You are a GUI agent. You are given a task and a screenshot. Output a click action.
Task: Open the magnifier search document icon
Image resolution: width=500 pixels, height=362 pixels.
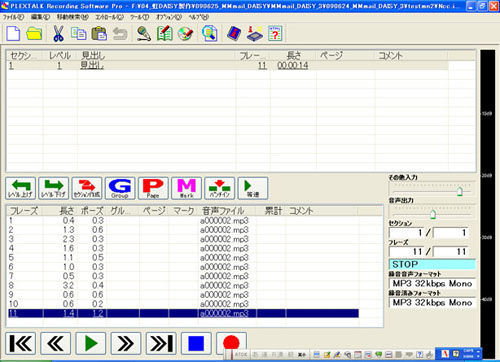click(x=210, y=34)
